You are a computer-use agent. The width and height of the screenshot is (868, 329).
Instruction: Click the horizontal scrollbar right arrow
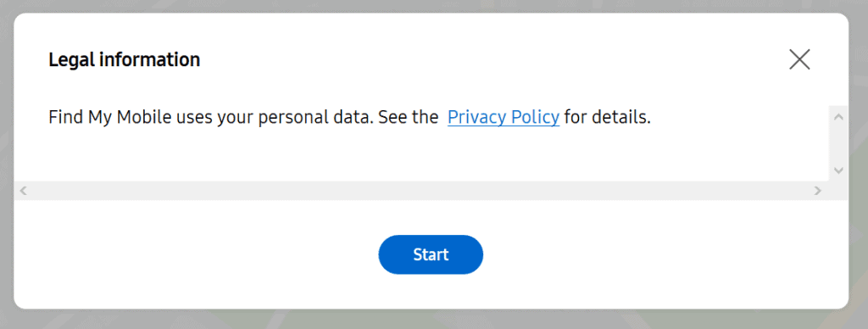(818, 191)
